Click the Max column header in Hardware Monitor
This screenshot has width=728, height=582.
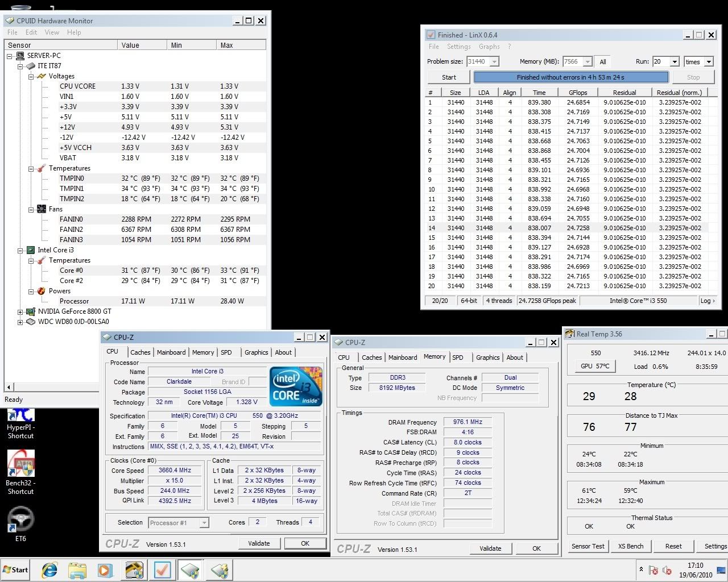[242, 45]
